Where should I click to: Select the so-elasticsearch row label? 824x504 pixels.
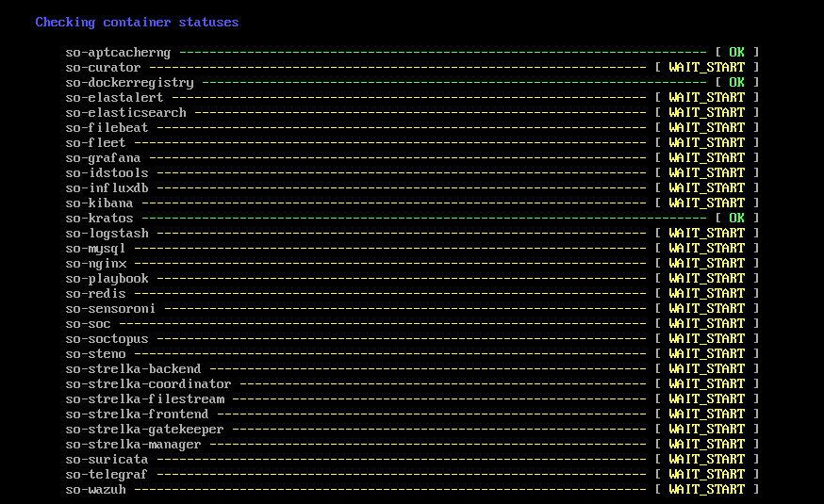pos(125,113)
